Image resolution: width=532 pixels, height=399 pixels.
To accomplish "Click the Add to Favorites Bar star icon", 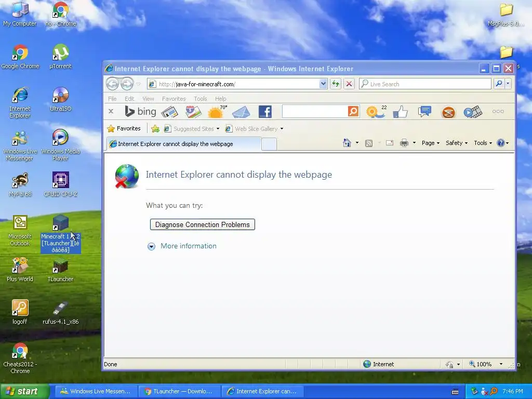I will (x=155, y=129).
